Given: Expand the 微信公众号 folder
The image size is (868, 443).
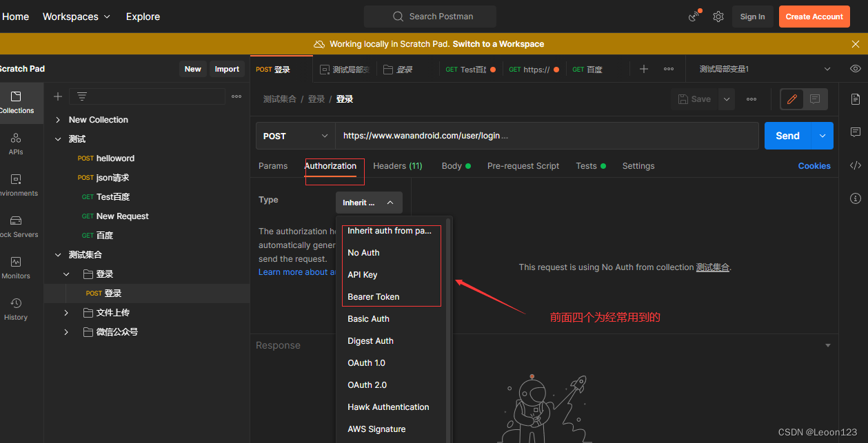Looking at the screenshot, I should [x=66, y=332].
